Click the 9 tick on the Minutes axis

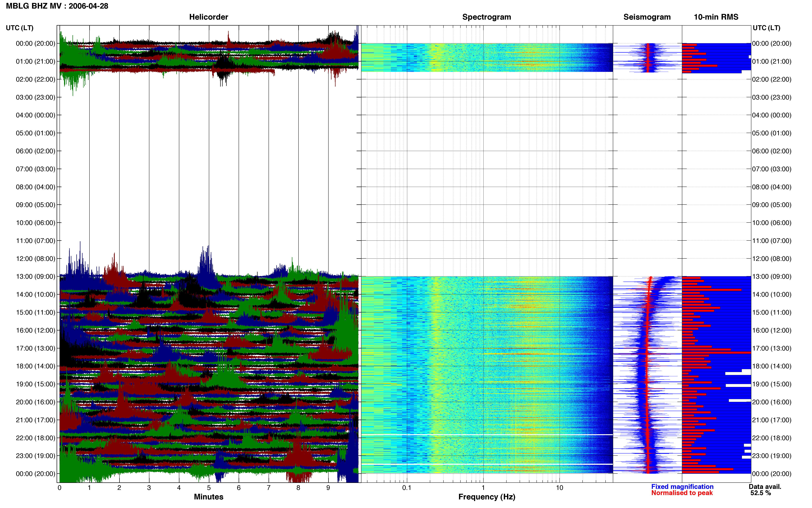pos(328,488)
